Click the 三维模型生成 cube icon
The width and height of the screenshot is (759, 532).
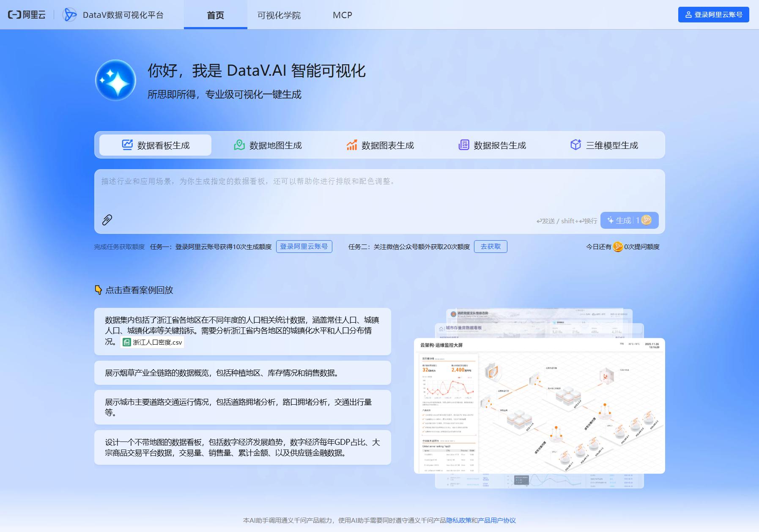click(575, 145)
